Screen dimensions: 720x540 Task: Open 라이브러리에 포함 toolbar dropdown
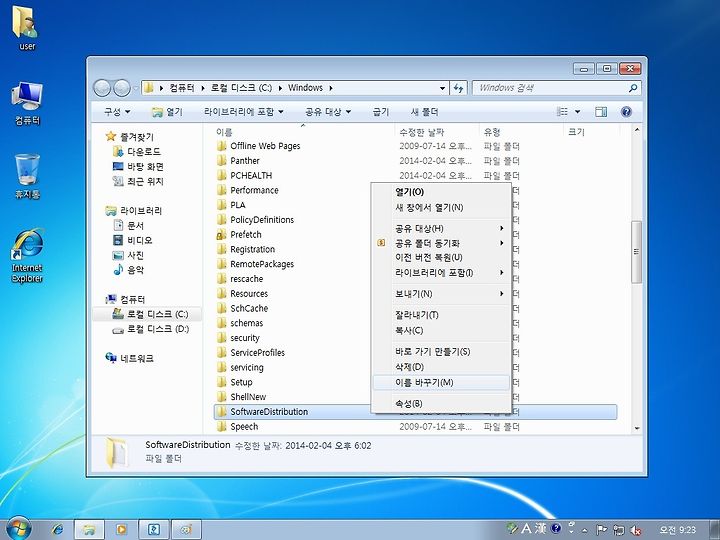tap(244, 112)
